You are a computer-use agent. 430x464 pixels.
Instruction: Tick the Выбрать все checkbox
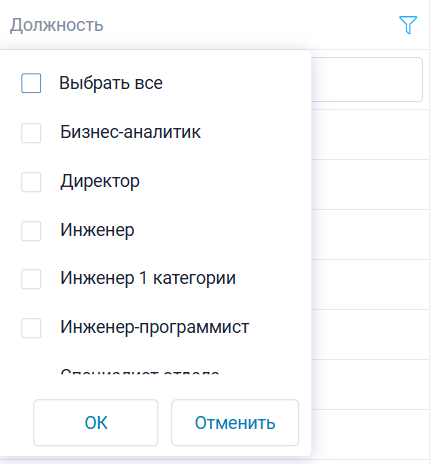coord(31,83)
